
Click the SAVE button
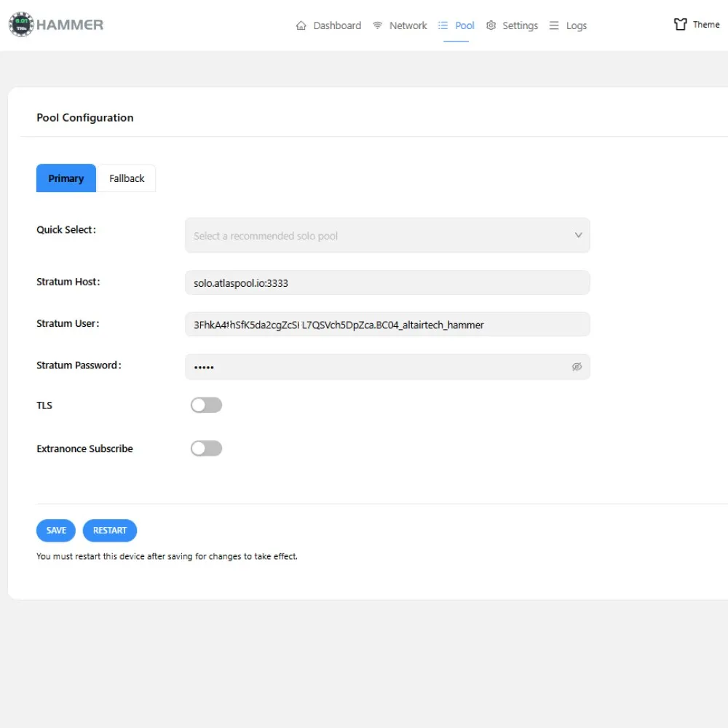pos(56,530)
